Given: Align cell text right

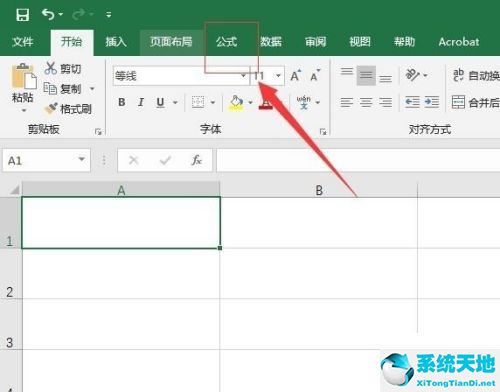Looking at the screenshot, I should (385, 102).
